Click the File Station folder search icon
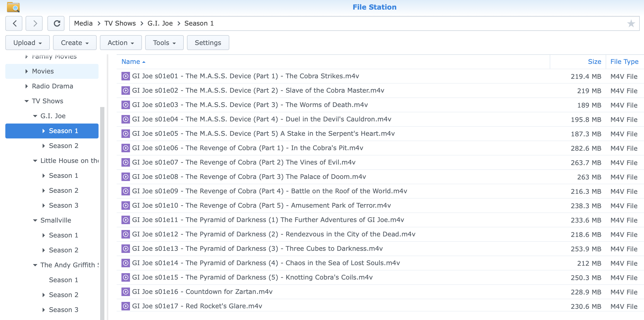The height and width of the screenshot is (320, 644). [x=13, y=7]
